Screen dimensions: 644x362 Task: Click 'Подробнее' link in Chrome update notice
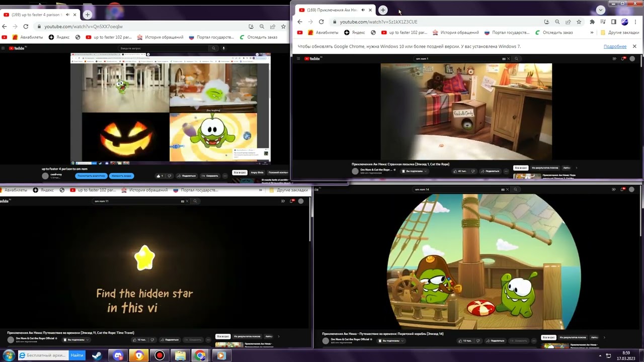coord(615,46)
